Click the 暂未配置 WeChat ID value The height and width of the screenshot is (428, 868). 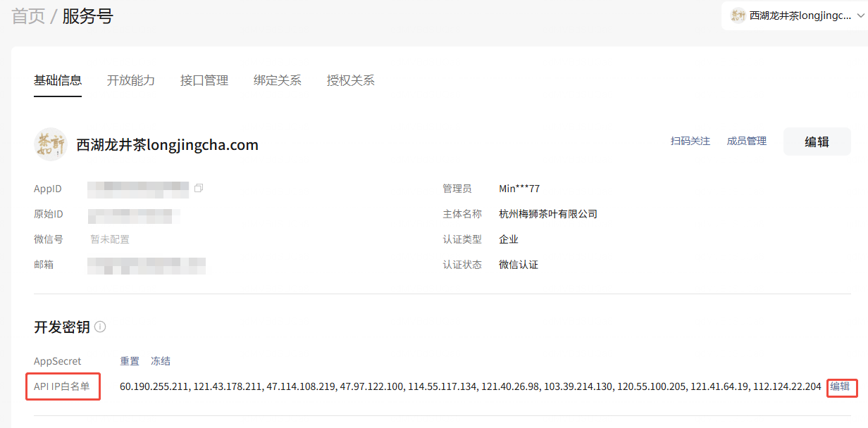(x=110, y=239)
